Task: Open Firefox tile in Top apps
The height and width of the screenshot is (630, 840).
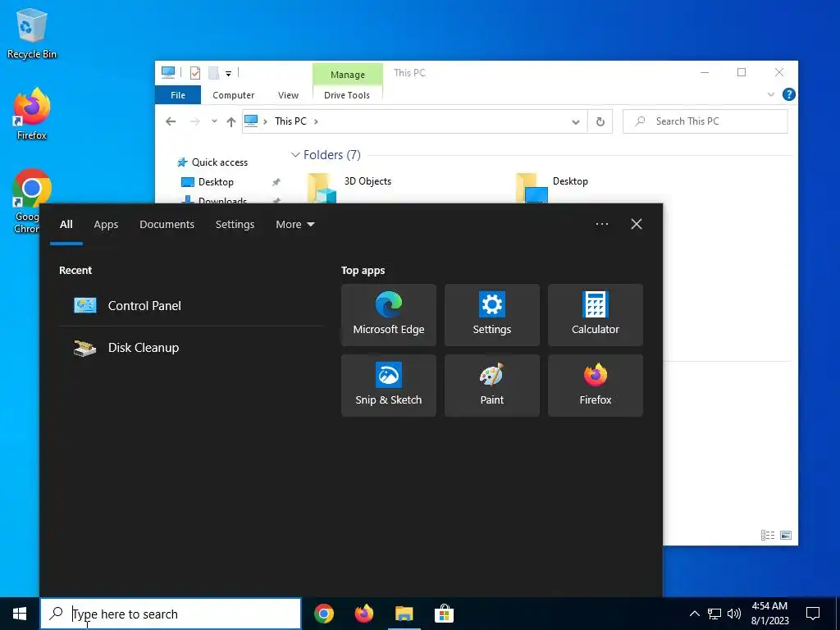Action: pos(596,386)
